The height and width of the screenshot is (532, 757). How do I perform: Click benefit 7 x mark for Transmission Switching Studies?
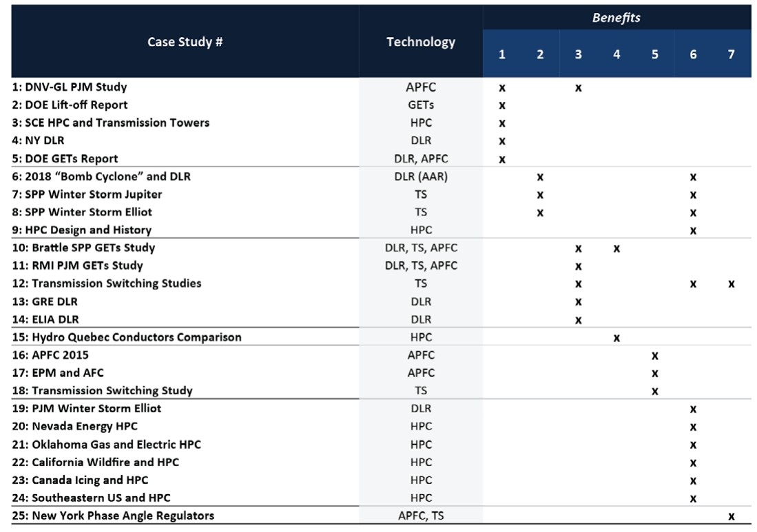(731, 284)
